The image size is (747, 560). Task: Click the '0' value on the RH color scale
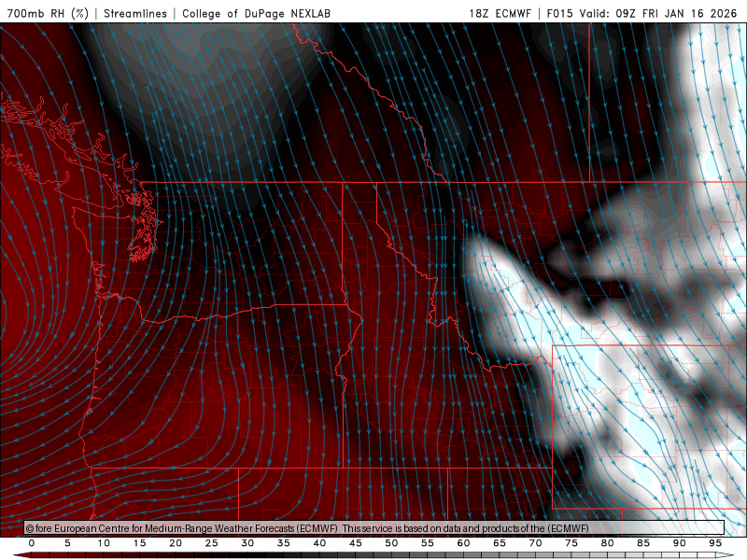[x=32, y=543]
